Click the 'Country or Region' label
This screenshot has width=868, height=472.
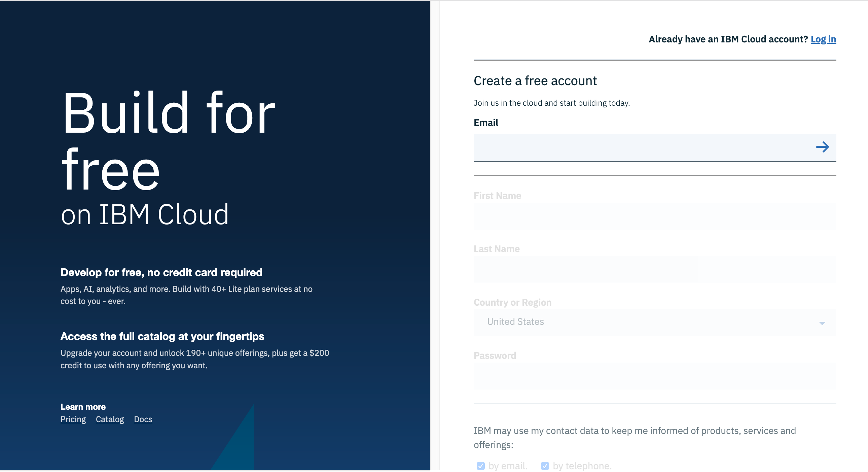click(512, 302)
